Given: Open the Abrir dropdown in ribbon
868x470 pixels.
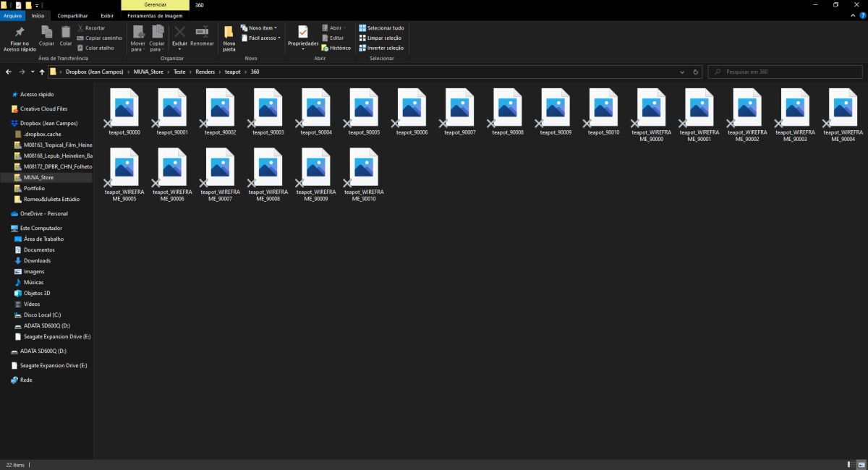Looking at the screenshot, I should click(333, 28).
